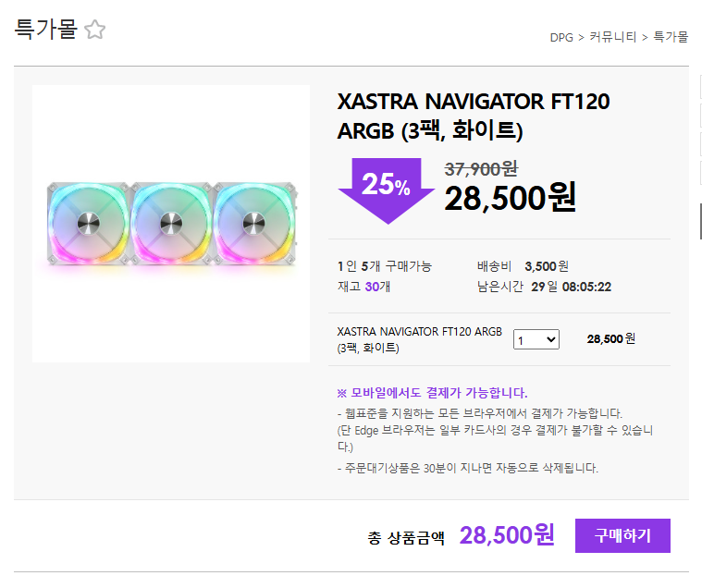This screenshot has height=588, width=702.
Task: Click the right fan in product photo
Action: [x=254, y=223]
